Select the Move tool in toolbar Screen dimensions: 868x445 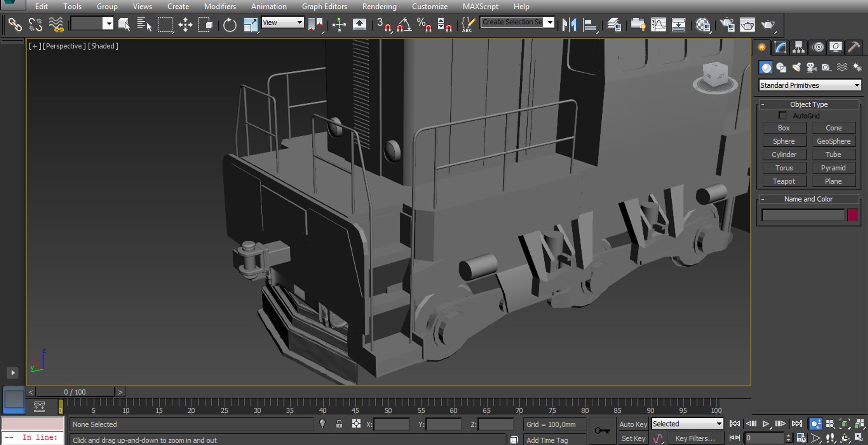(185, 24)
